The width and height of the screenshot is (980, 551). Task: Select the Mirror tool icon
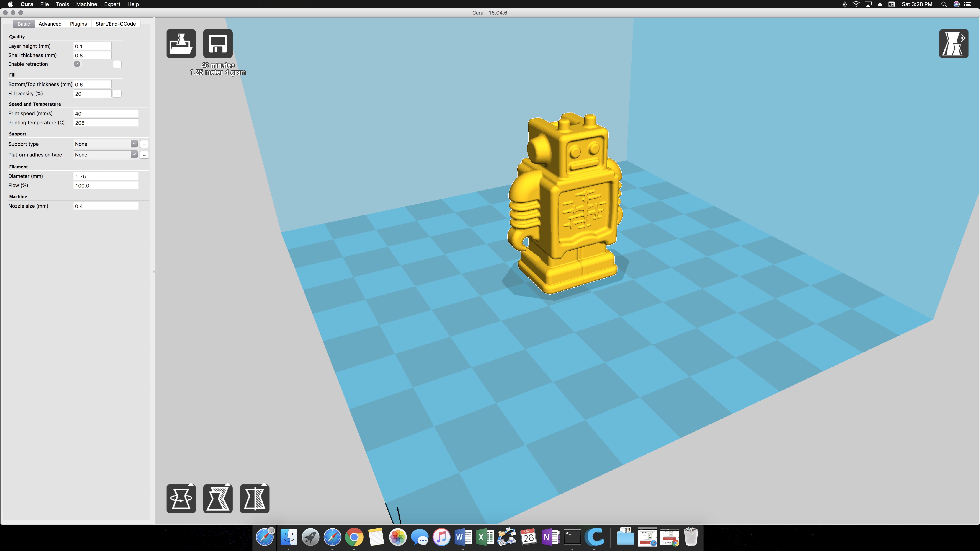[x=255, y=498]
